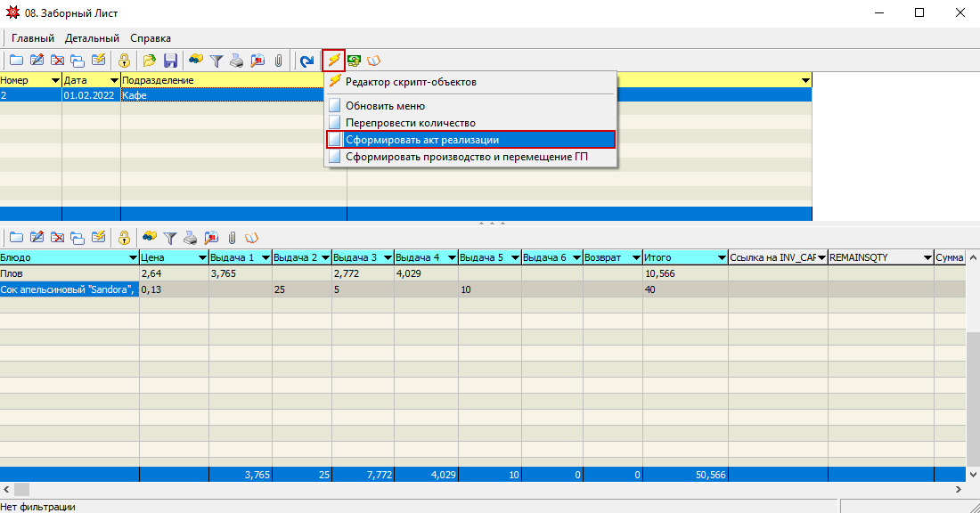980x513 pixels.
Task: Click the blue refresh arrow icon
Action: [306, 61]
